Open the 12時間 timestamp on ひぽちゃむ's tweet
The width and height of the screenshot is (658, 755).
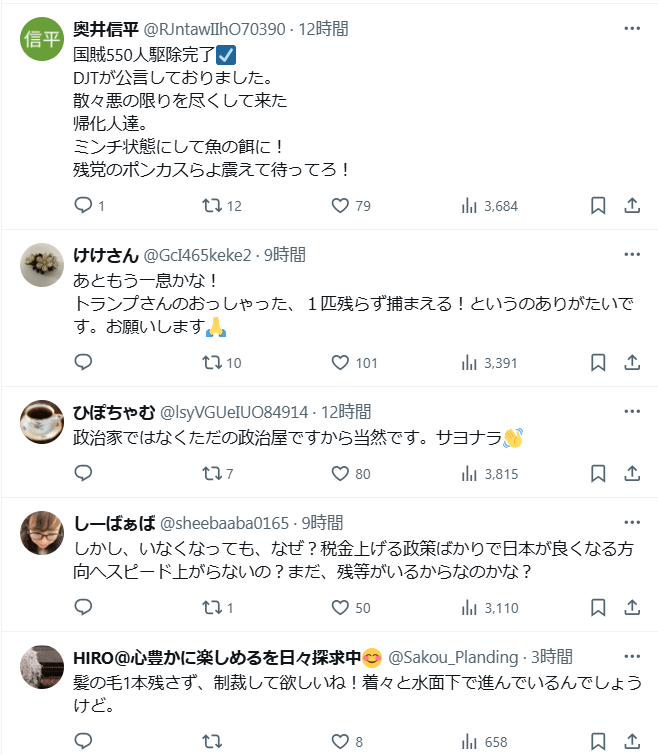tap(346, 411)
